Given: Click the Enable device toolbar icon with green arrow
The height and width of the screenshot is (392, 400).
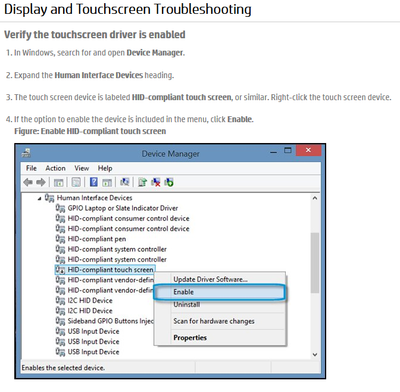Looking at the screenshot, I should coord(169,182).
